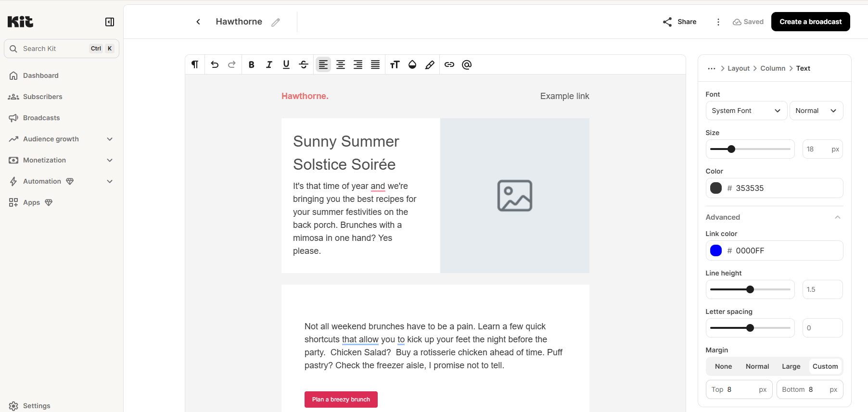Align text right

click(358, 64)
